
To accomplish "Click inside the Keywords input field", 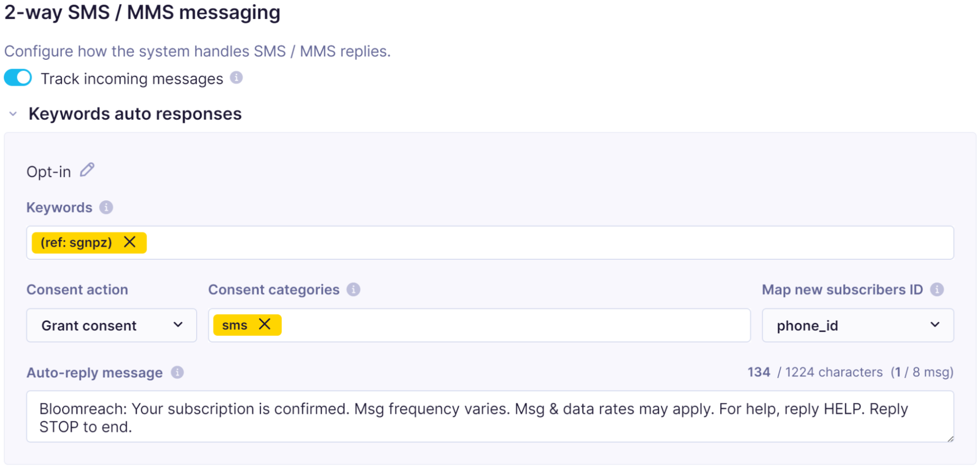I will click(x=539, y=243).
